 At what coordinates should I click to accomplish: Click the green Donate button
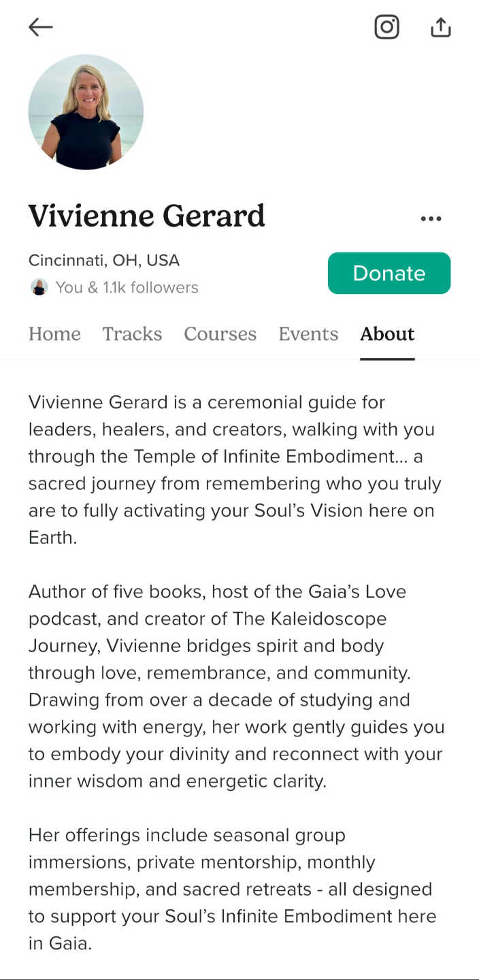click(389, 273)
